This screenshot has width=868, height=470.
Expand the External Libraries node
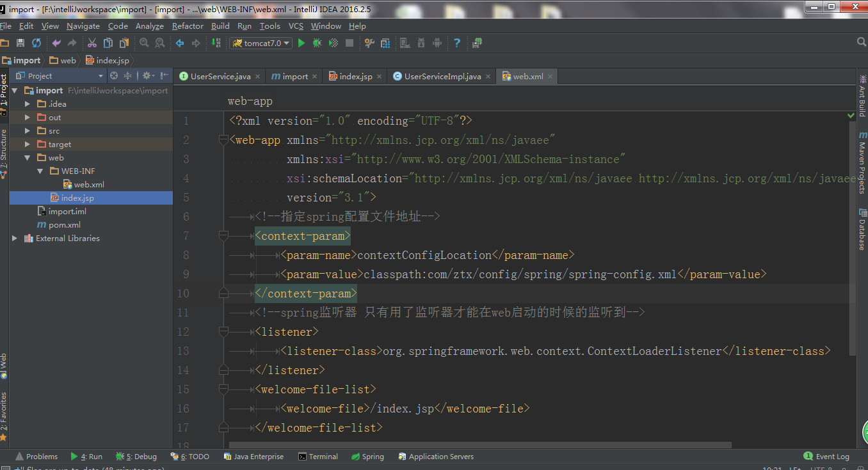(15, 239)
